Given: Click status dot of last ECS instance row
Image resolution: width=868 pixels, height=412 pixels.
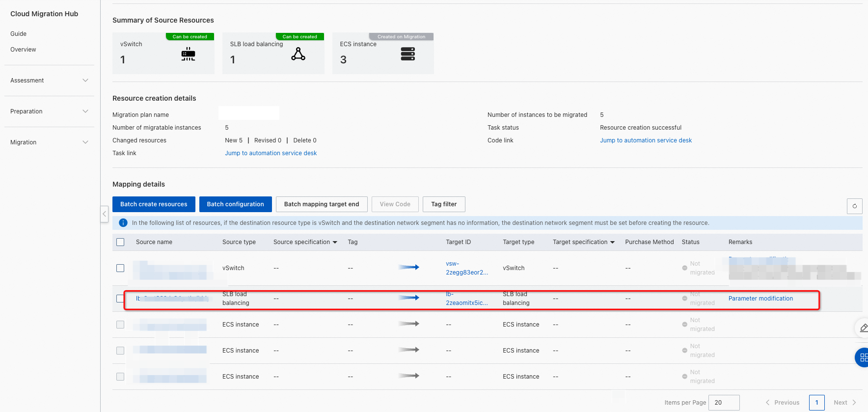Looking at the screenshot, I should tap(684, 377).
